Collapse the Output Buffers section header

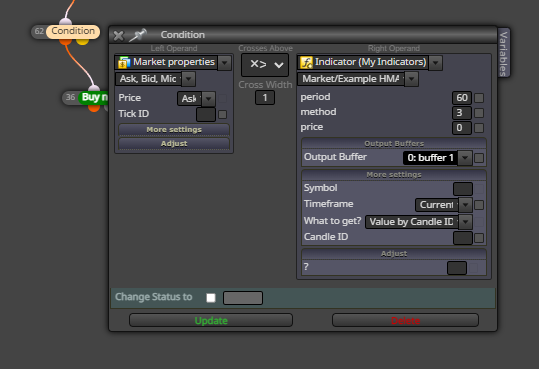click(394, 143)
